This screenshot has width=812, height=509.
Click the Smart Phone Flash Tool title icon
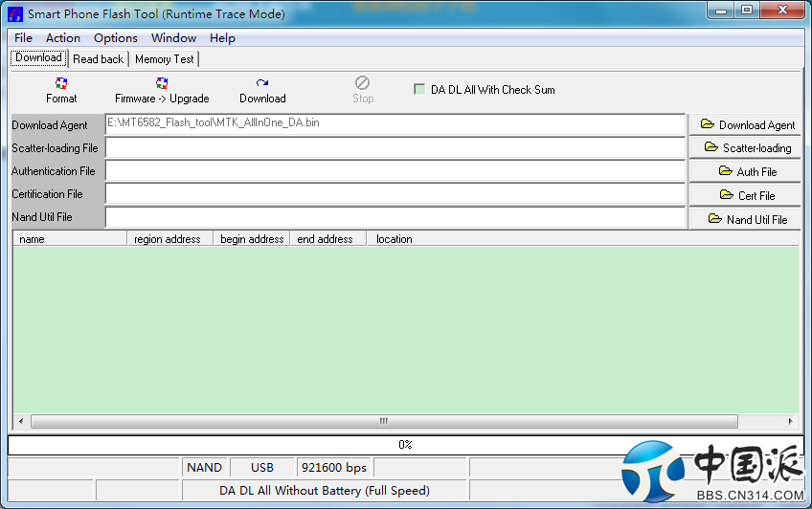point(15,14)
